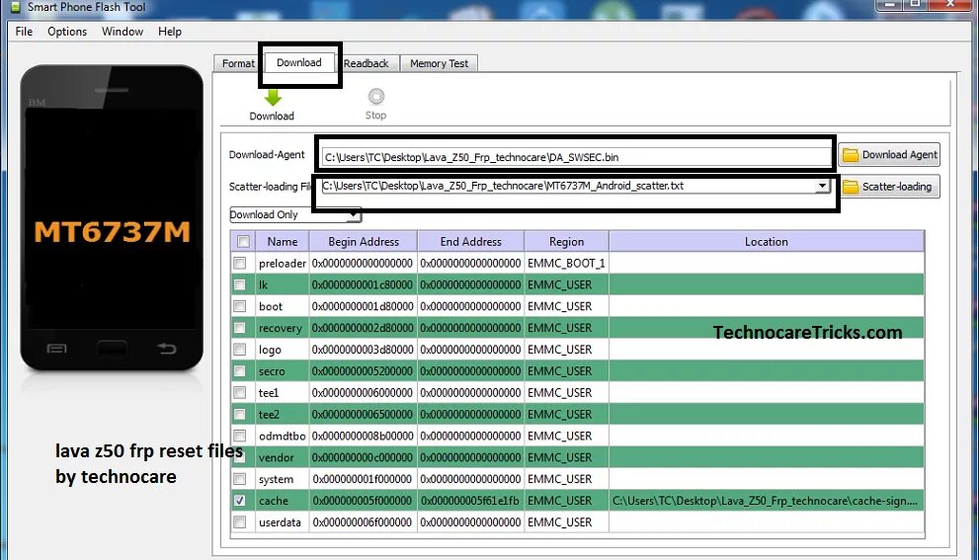This screenshot has height=560, width=979.
Task: Check the preloader partition checkbox
Action: tap(240, 264)
